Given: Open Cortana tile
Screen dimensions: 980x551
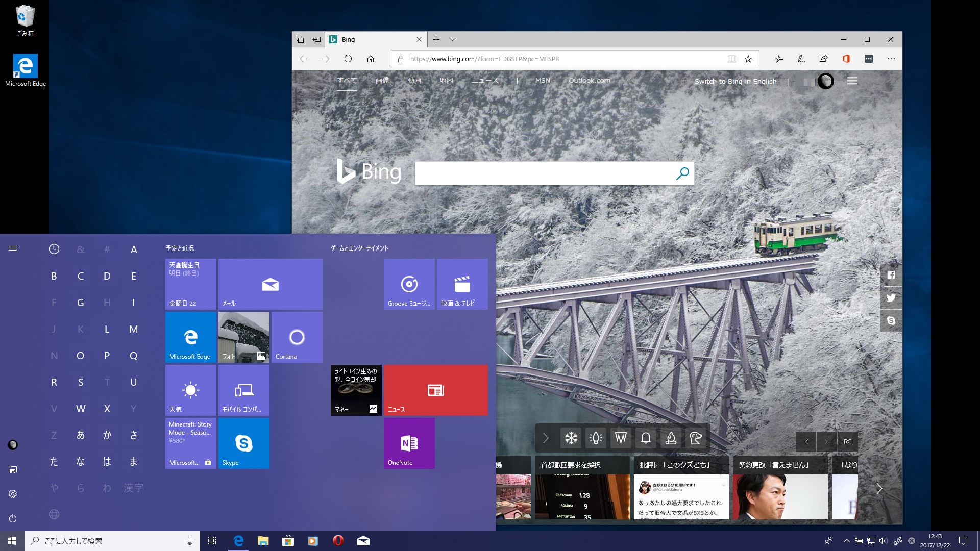Looking at the screenshot, I should coord(297,337).
